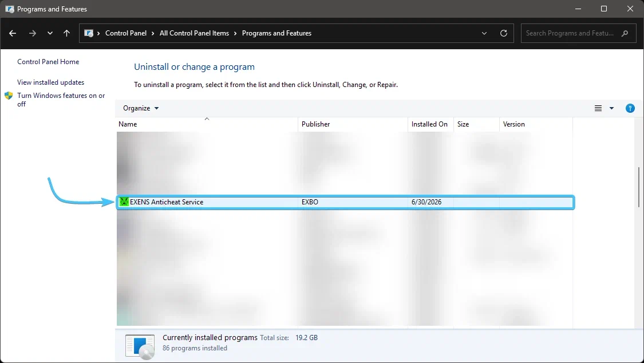Image resolution: width=644 pixels, height=363 pixels.
Task: Sort by Installed On column
Action: (430, 124)
